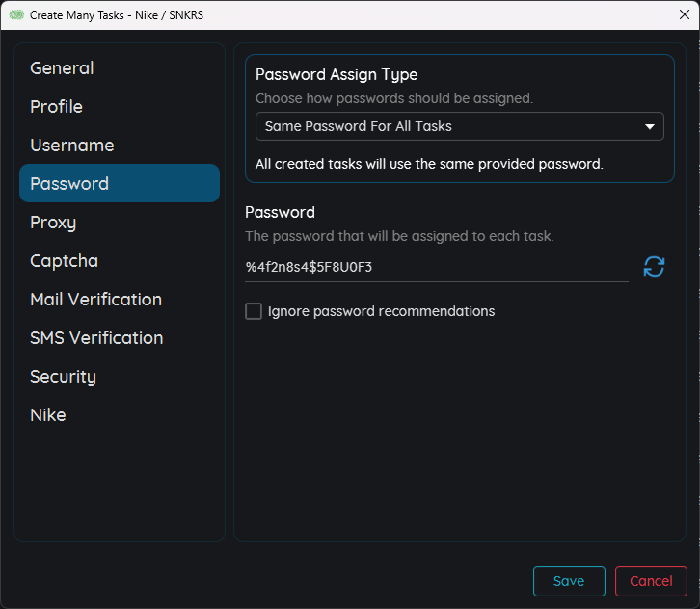Open the Mail Verification section

click(95, 300)
